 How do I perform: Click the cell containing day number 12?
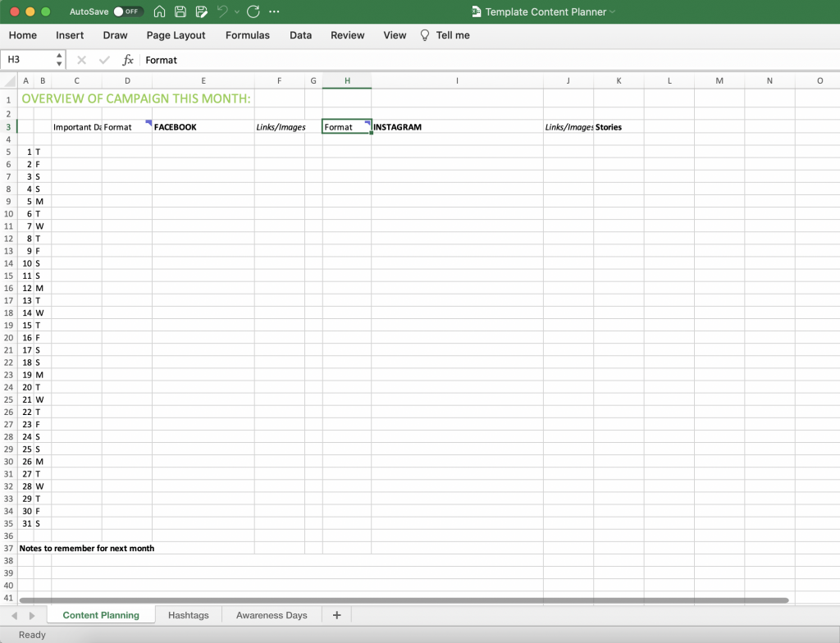point(25,288)
